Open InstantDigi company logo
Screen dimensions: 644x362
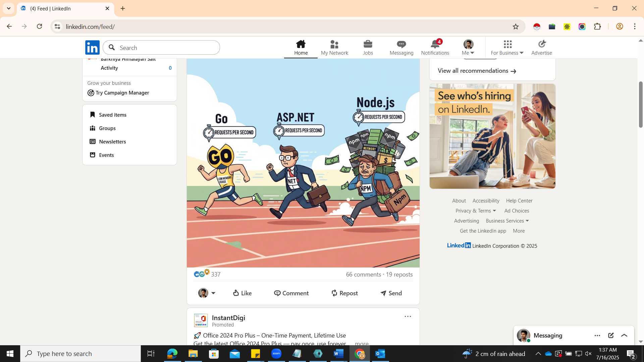pyautogui.click(x=201, y=320)
